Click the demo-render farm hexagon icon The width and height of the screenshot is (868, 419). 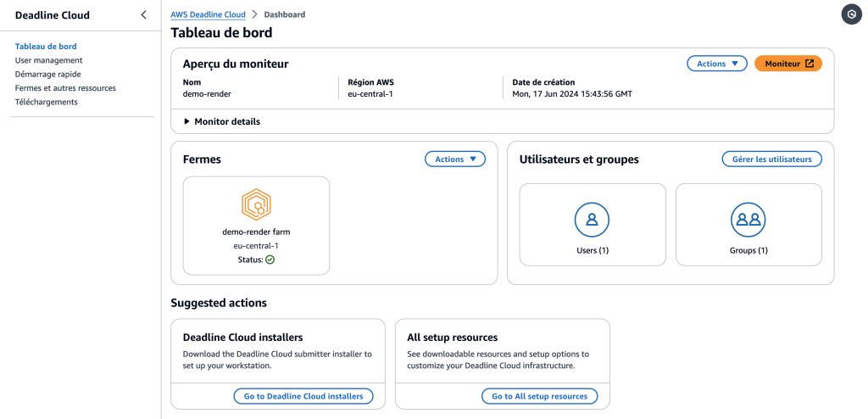point(256,204)
